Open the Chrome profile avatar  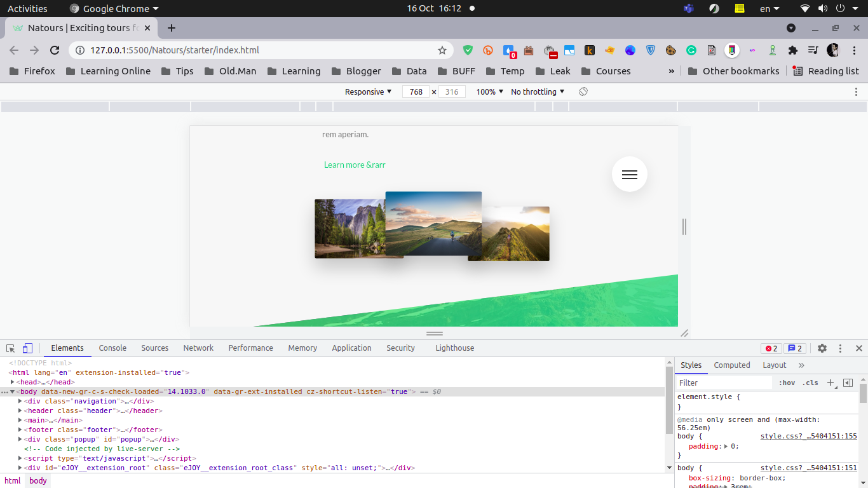click(x=833, y=50)
